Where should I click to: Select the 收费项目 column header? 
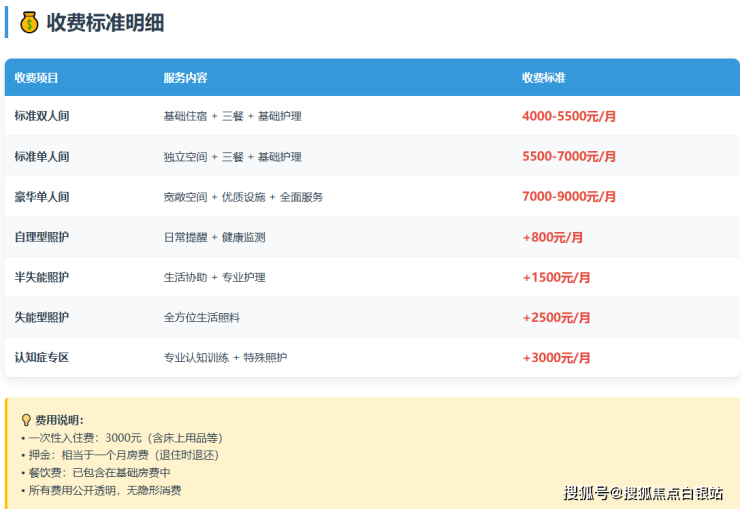pos(37,78)
